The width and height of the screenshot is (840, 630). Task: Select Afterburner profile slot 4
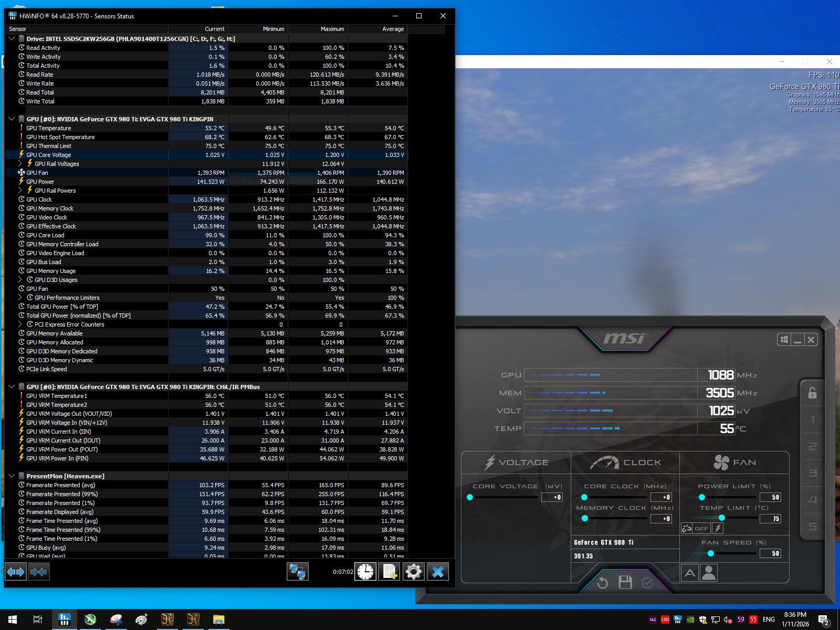pos(813,499)
